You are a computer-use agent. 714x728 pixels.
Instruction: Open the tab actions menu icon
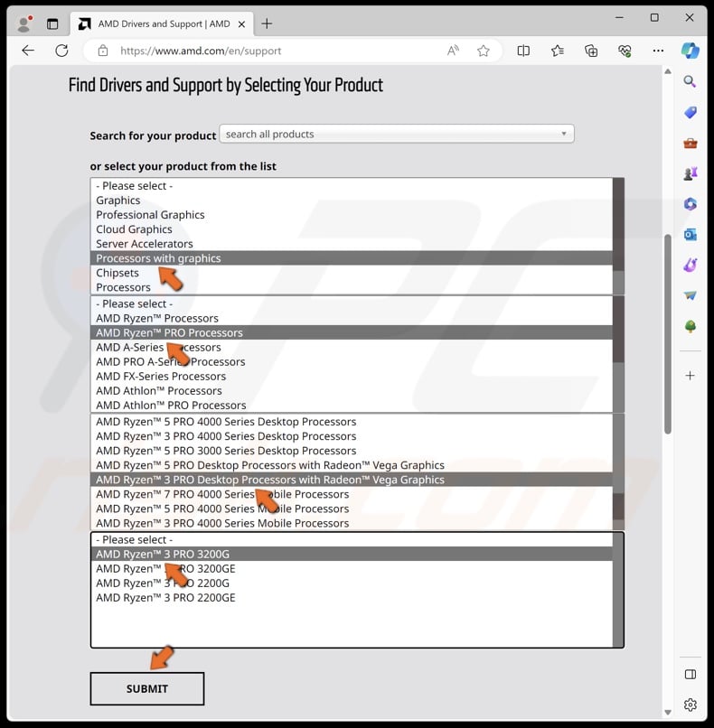(x=52, y=23)
